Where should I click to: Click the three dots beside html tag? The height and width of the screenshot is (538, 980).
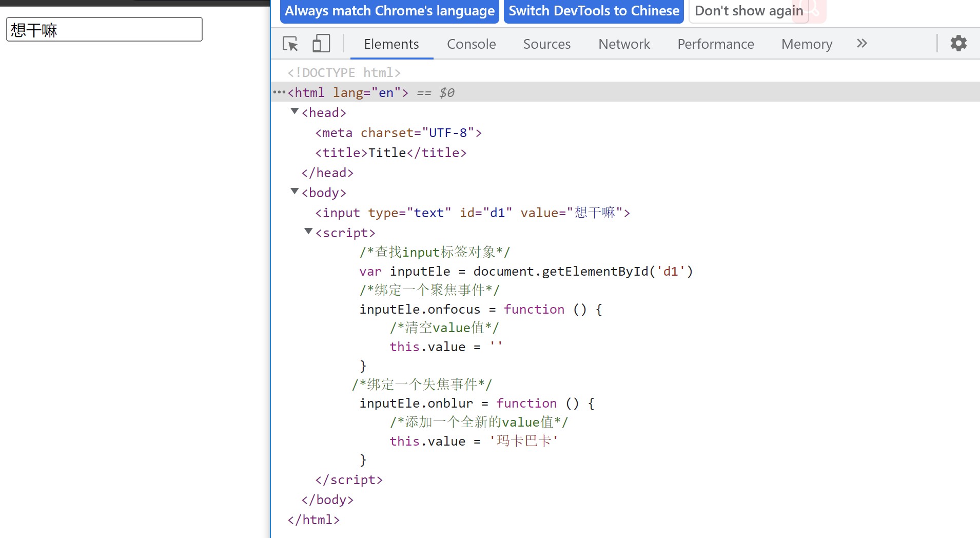279,92
